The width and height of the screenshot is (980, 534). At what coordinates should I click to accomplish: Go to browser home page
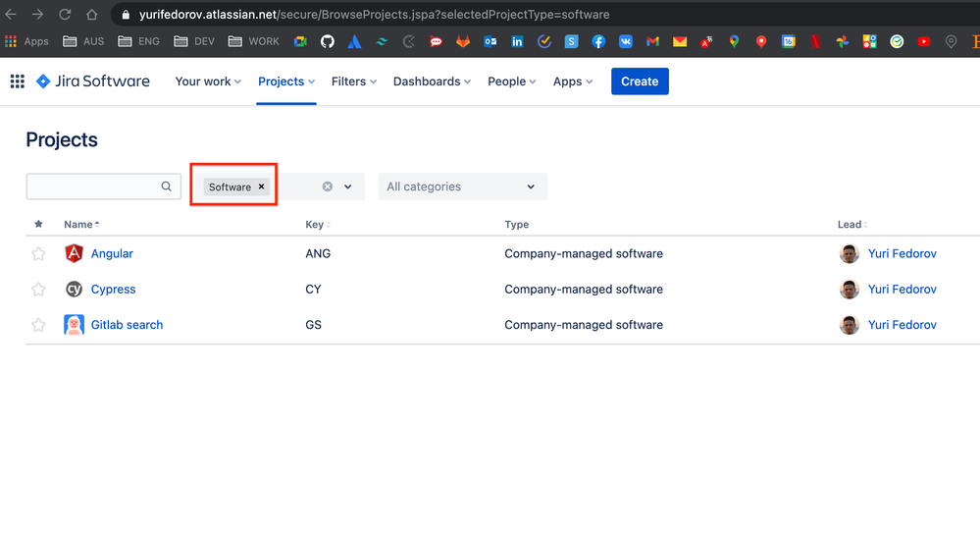pos(92,14)
